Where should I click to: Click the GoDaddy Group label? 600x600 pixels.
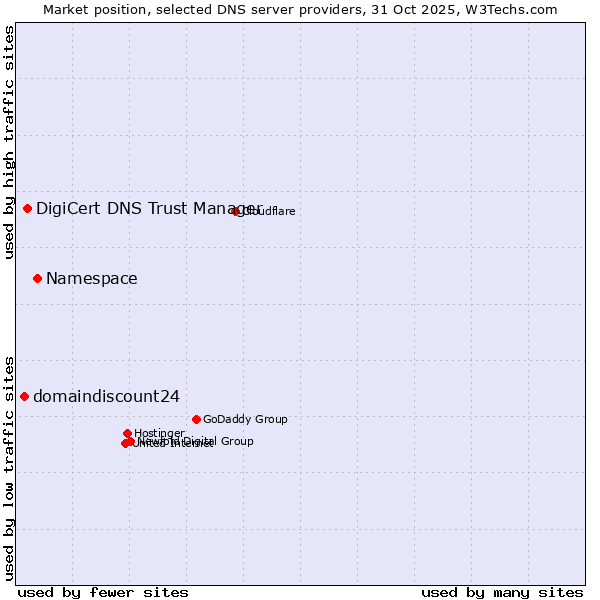pyautogui.click(x=245, y=420)
